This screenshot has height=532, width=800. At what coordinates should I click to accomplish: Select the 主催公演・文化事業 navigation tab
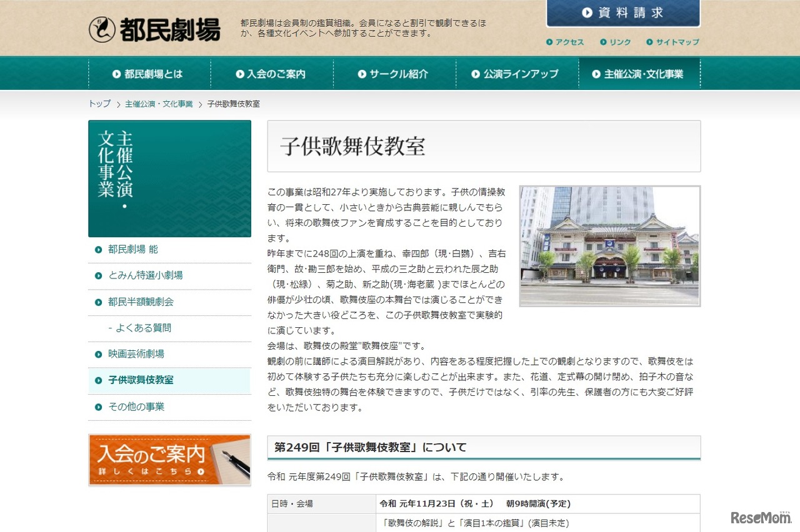click(639, 73)
